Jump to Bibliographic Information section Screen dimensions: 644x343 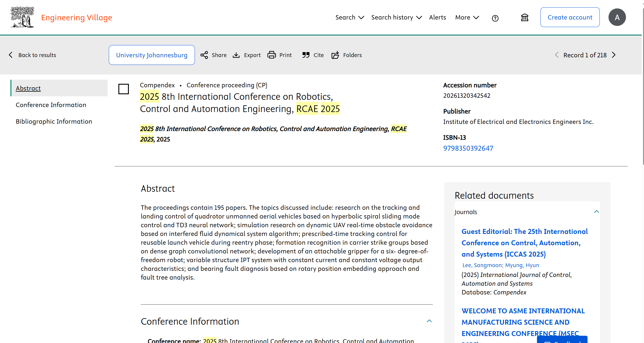(x=54, y=121)
